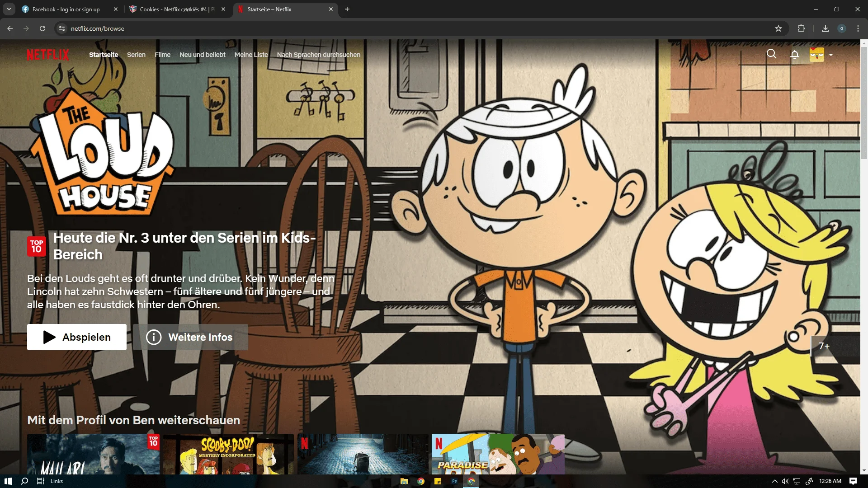Viewport: 868px width, 488px height.
Task: Click the volume speaker tray icon
Action: tap(785, 481)
